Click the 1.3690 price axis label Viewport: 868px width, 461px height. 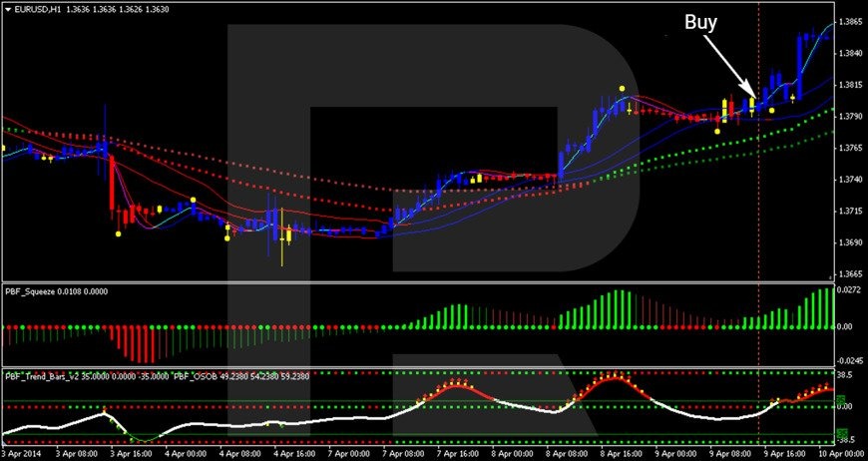coord(850,242)
